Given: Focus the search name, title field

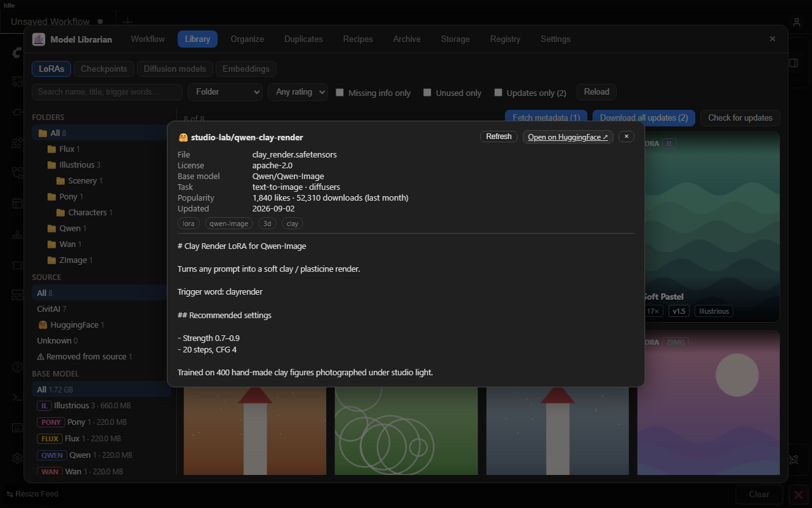Looking at the screenshot, I should (107, 92).
